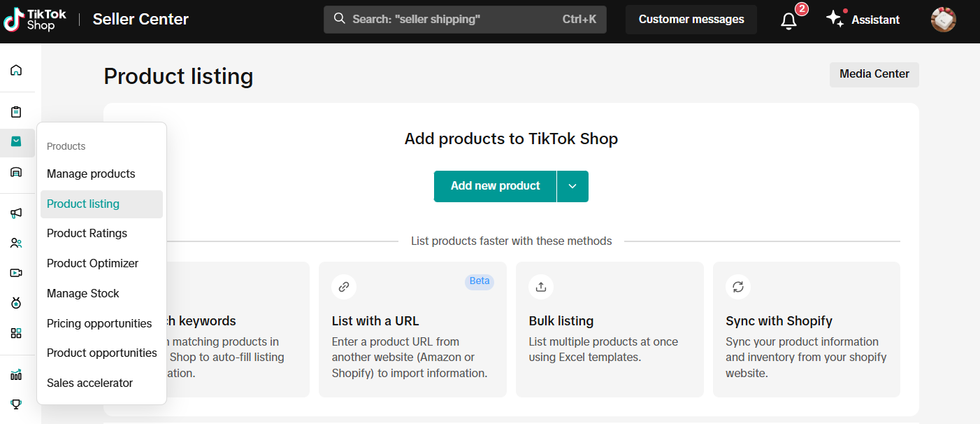Open the notifications bell
The image size is (980, 424).
tap(788, 20)
